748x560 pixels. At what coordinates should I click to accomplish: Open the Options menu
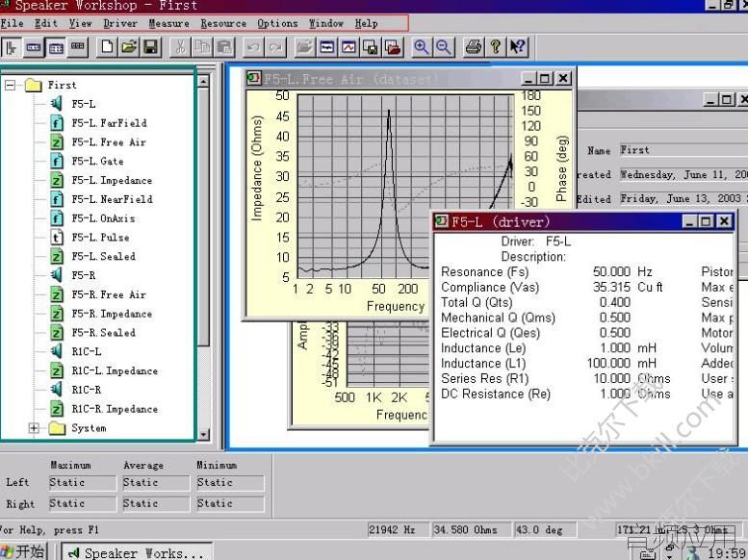tap(277, 23)
